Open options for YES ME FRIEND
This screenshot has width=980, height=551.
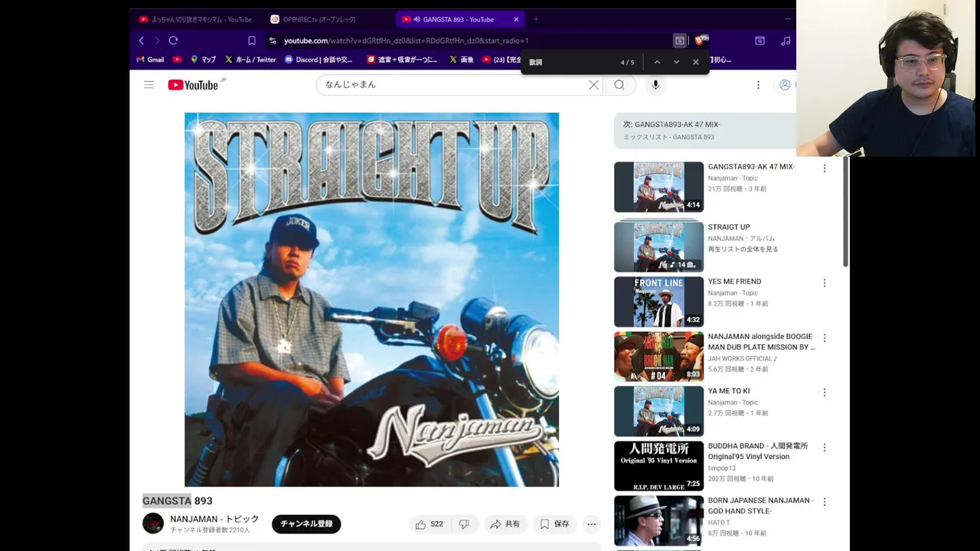point(825,283)
